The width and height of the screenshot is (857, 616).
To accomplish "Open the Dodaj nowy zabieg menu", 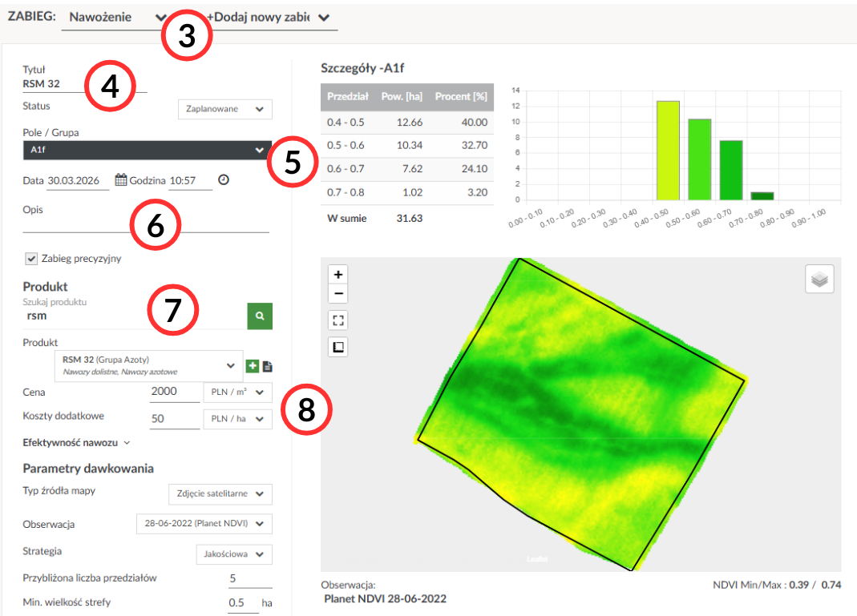I will pos(269,17).
